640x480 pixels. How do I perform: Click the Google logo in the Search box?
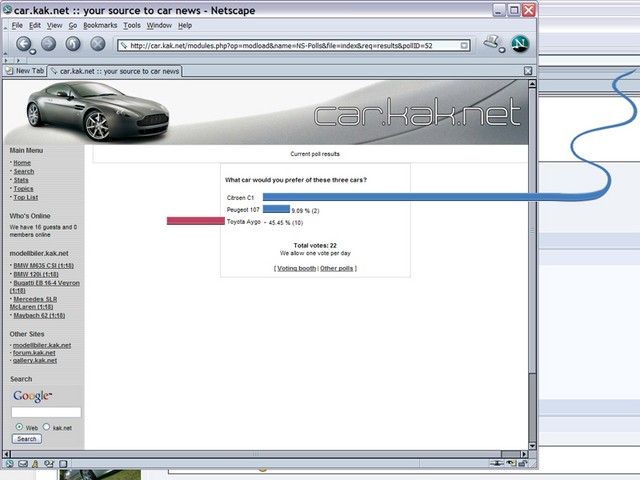tap(32, 396)
